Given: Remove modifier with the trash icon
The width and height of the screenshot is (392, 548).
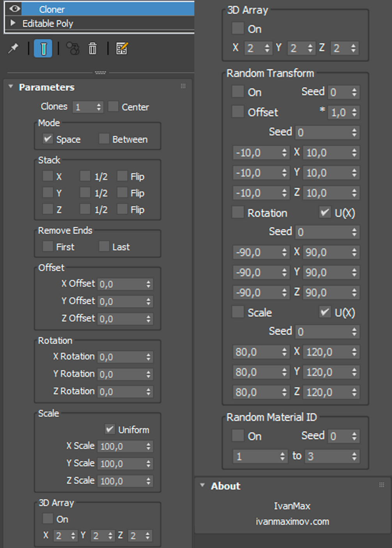Looking at the screenshot, I should coord(92,48).
